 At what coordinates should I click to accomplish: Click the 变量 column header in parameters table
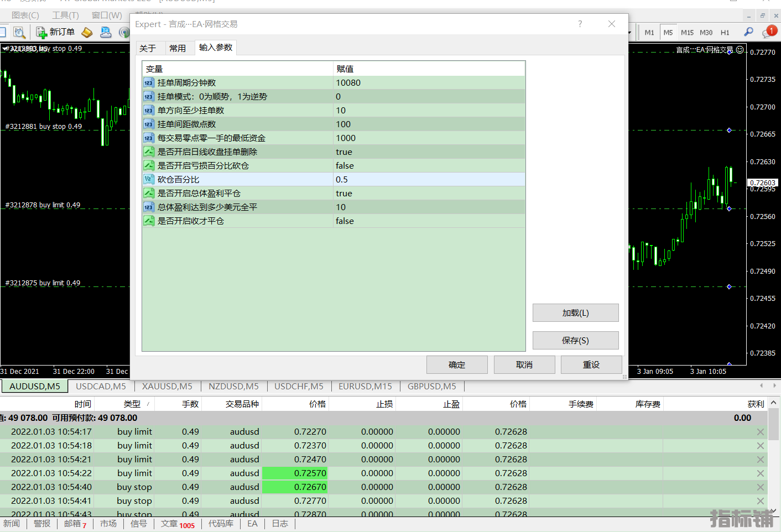[238, 69]
